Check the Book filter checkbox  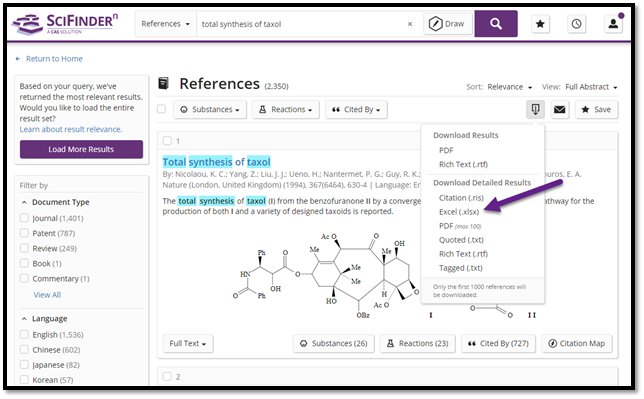(x=24, y=263)
